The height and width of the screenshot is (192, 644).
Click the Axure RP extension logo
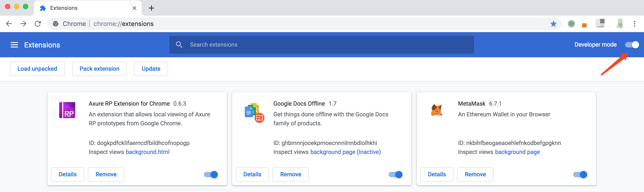pos(67,110)
